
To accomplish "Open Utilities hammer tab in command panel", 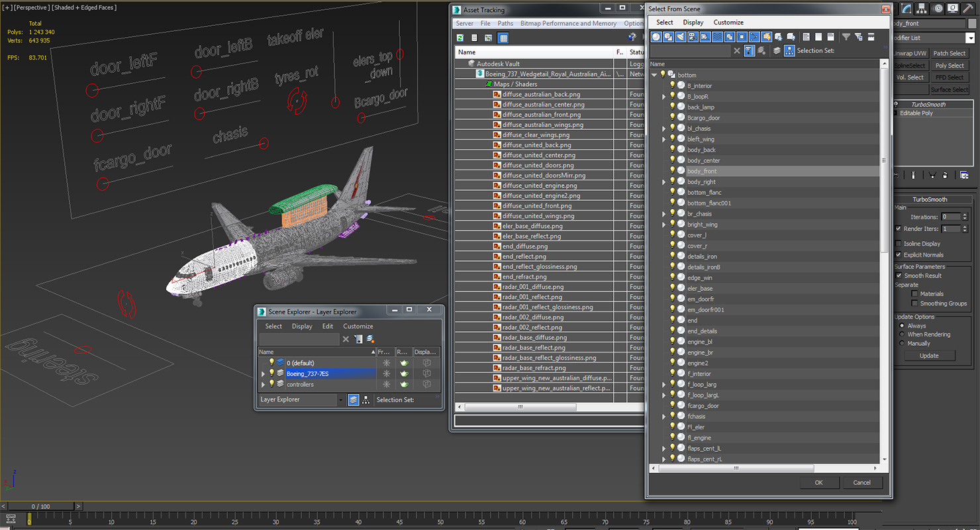I will point(968,9).
